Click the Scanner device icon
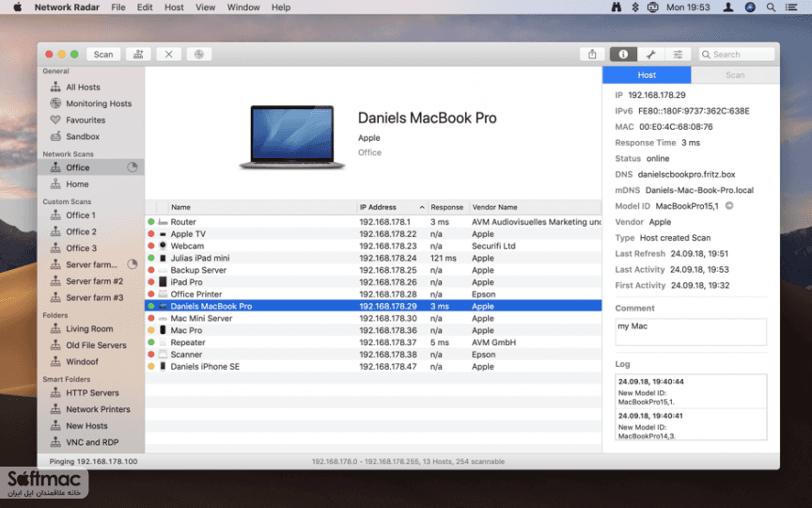This screenshot has width=812, height=508. [x=163, y=355]
